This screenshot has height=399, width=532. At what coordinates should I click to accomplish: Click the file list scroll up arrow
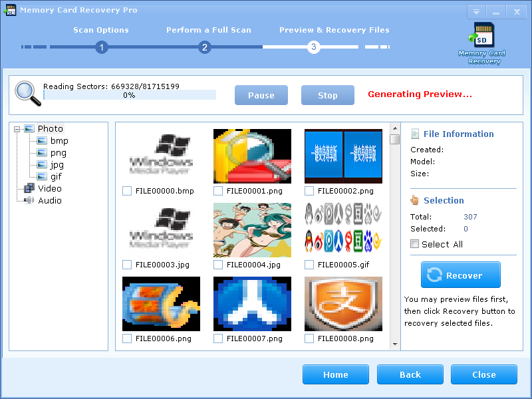coord(395,128)
